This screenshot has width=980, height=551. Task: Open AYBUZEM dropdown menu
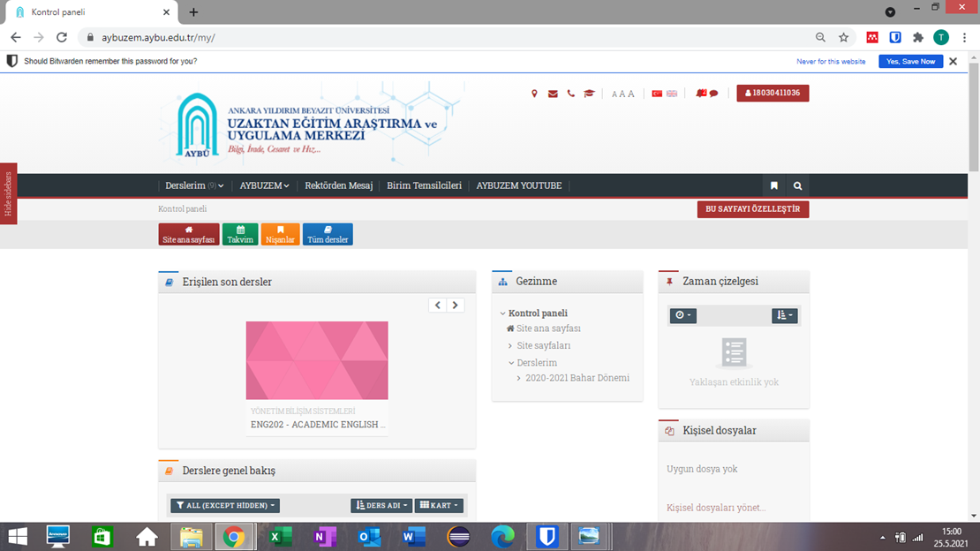click(264, 185)
